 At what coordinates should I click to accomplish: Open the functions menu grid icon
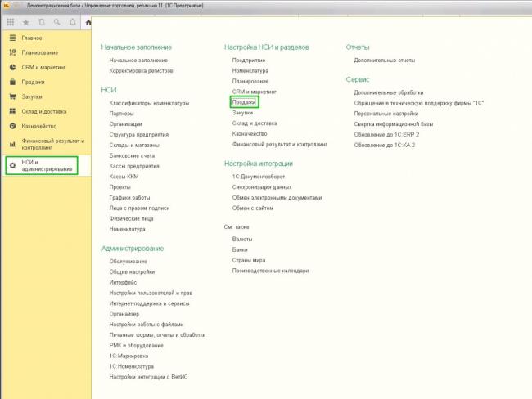[x=11, y=22]
